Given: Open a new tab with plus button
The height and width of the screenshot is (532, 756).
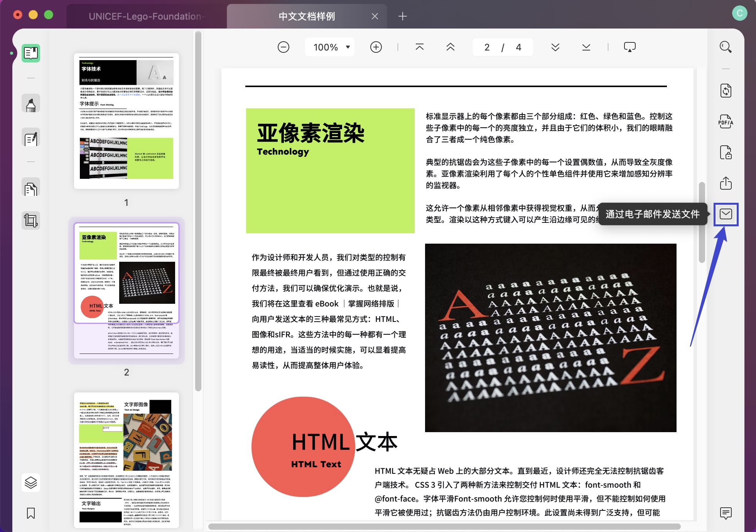Looking at the screenshot, I should [x=402, y=16].
